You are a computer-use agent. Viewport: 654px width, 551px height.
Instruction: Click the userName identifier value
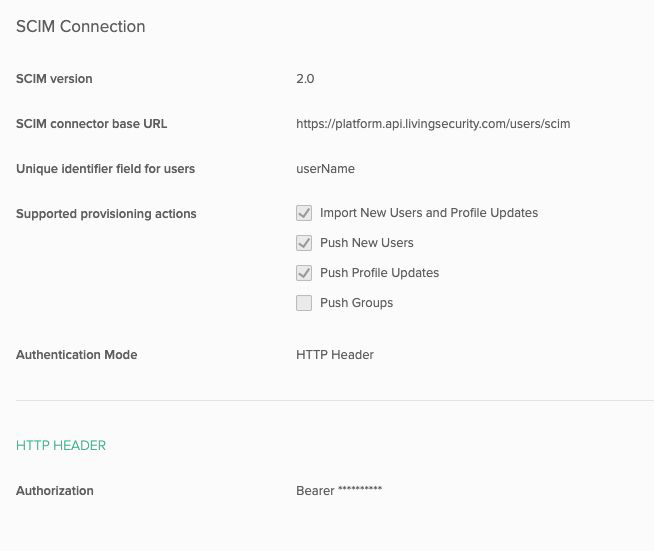point(325,169)
